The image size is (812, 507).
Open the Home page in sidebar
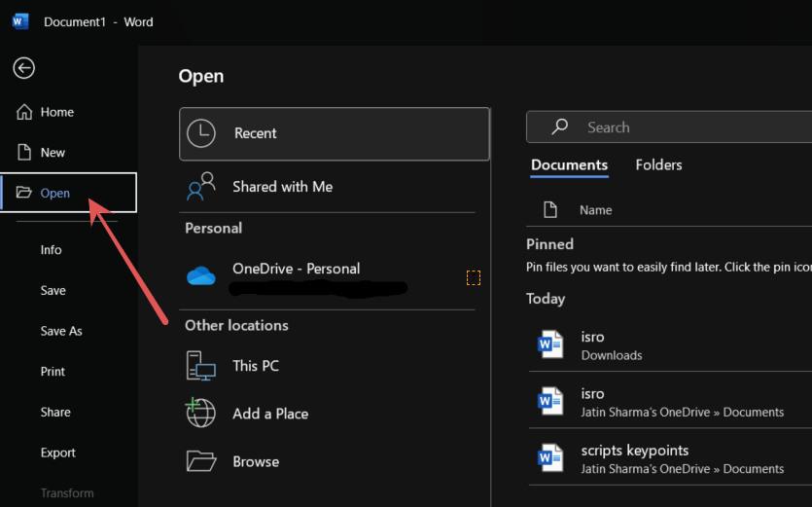tap(56, 112)
